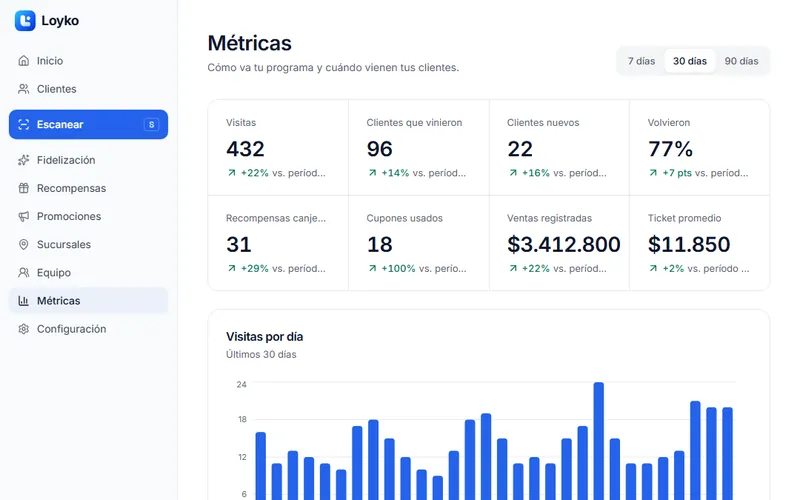Image resolution: width=800 pixels, height=500 pixels.
Task: Click the Métricas bar chart icon
Action: pyautogui.click(x=23, y=301)
